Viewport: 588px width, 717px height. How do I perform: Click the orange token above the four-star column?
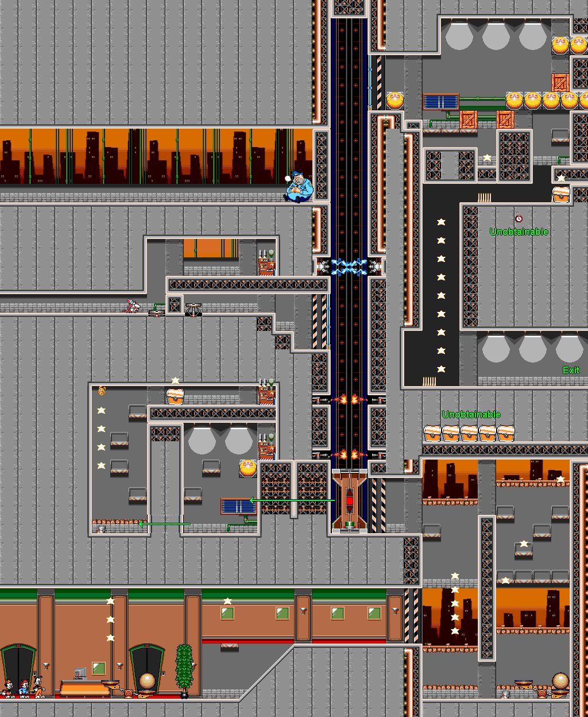(102, 391)
